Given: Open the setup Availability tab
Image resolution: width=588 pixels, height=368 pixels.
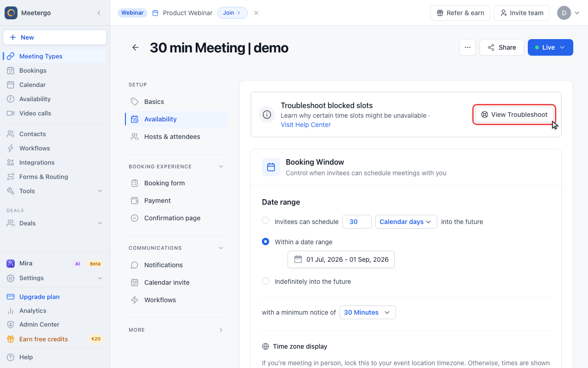Looking at the screenshot, I should coord(176,119).
